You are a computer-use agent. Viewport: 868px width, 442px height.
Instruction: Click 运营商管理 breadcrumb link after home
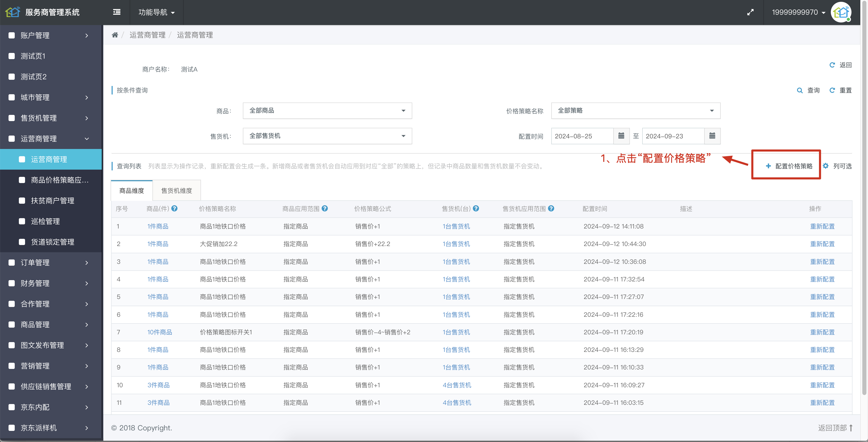[147, 35]
